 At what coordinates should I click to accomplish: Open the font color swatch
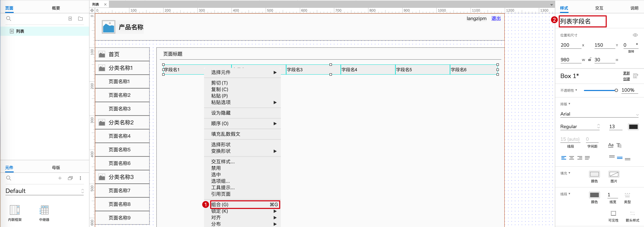click(633, 127)
